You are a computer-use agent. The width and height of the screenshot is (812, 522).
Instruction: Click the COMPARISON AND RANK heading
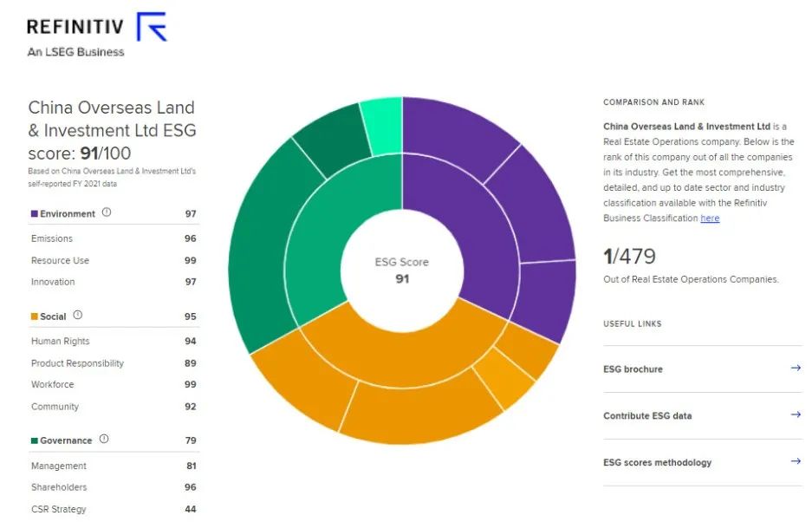point(653,102)
